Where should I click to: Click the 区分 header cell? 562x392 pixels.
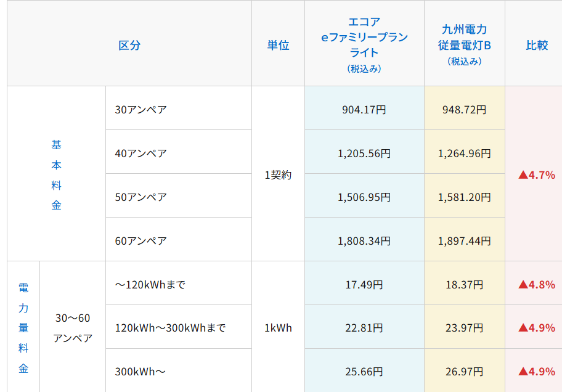pos(129,43)
